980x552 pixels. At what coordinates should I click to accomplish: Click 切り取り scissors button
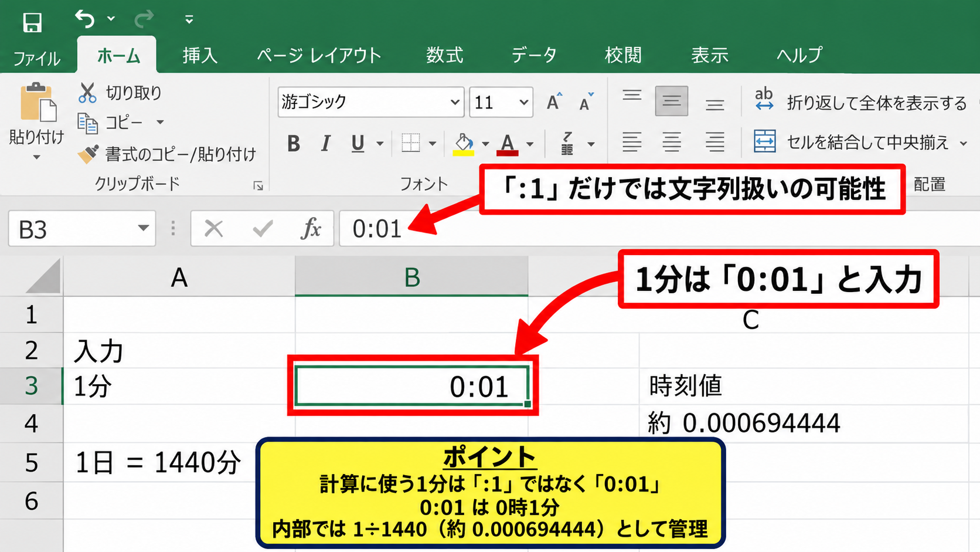(x=120, y=93)
